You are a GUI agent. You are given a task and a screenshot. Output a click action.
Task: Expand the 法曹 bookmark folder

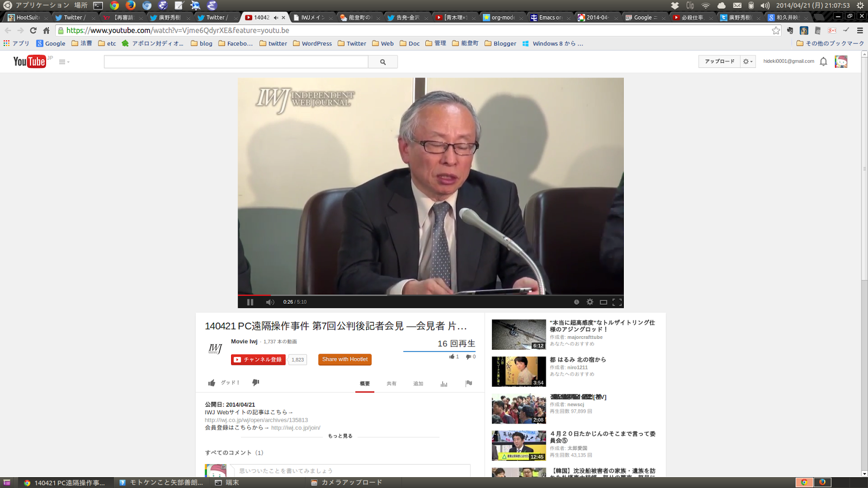[x=82, y=43]
